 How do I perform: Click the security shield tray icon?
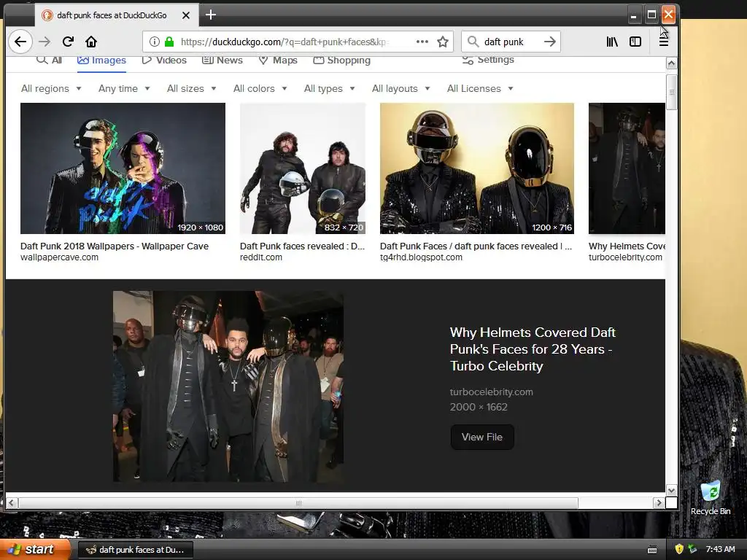pyautogui.click(x=679, y=549)
